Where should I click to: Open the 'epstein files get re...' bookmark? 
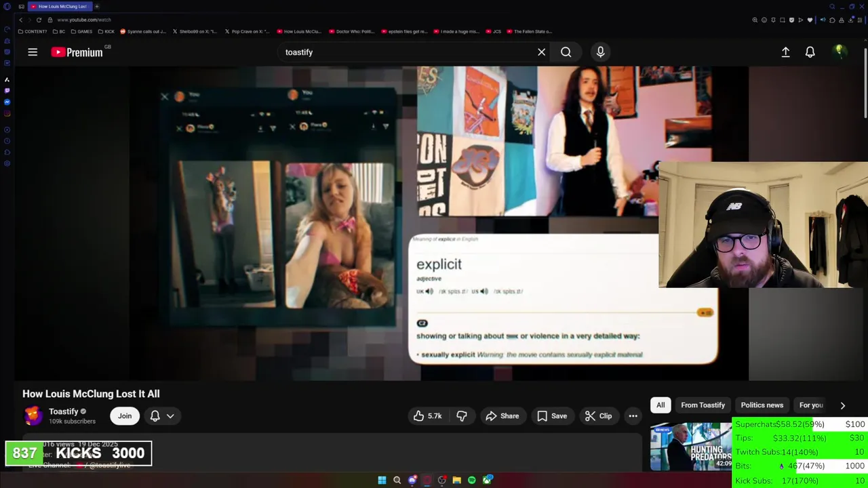coord(404,31)
